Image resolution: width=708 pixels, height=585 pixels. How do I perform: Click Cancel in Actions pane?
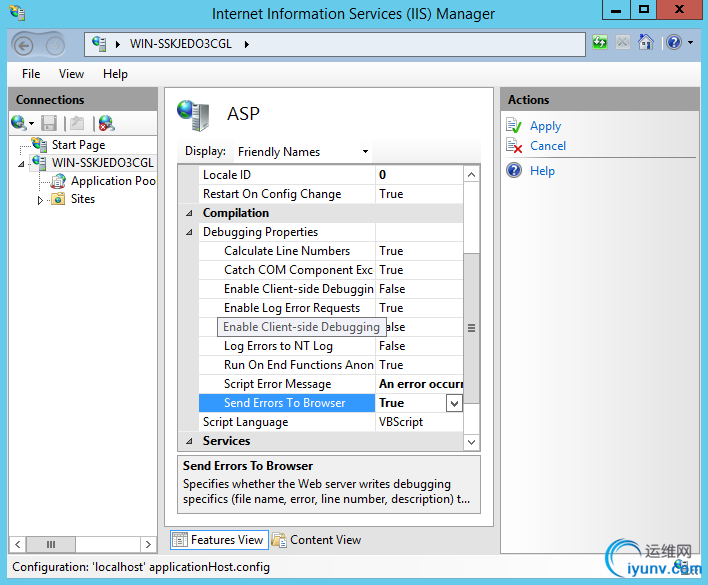tap(548, 146)
